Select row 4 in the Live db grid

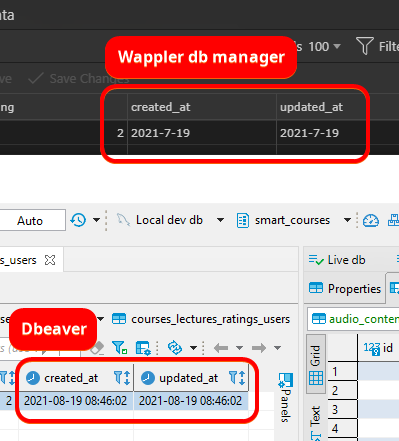coord(342,428)
